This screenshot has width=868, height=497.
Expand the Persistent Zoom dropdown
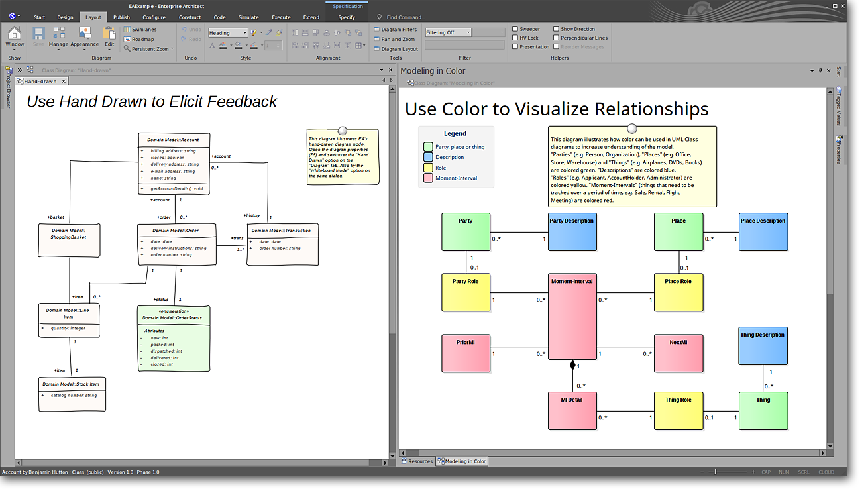pos(172,49)
